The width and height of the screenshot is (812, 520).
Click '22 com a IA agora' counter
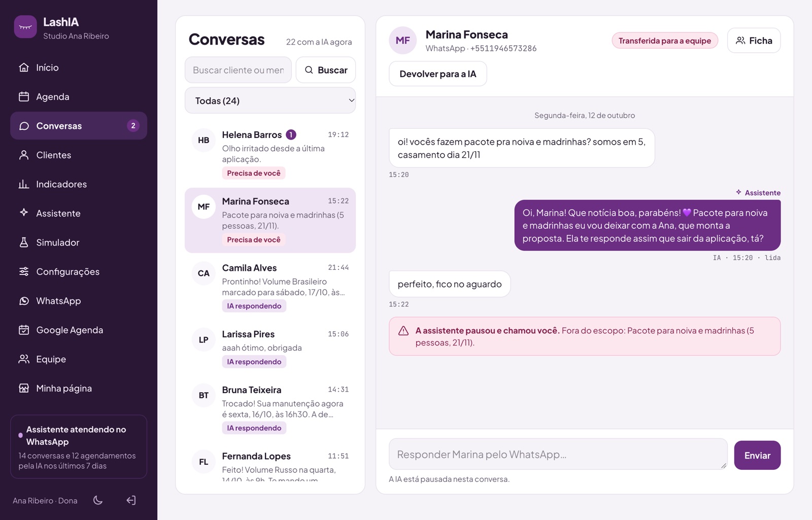point(319,42)
